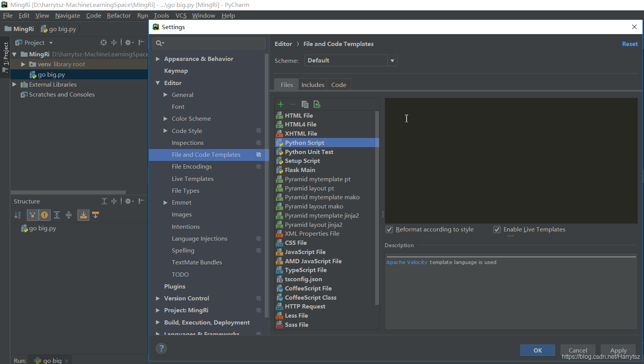The image size is (644, 364).
Task: Switch to the Includes tab
Action: (313, 85)
